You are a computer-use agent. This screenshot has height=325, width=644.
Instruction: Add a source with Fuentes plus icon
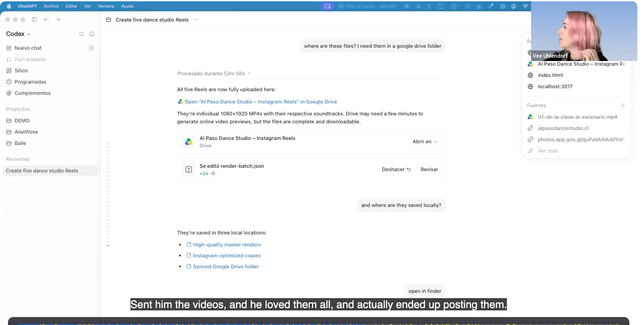click(x=623, y=105)
